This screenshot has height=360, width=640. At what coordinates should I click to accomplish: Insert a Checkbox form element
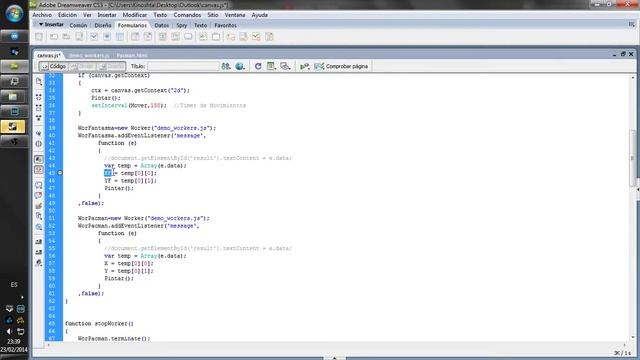tap(94, 37)
